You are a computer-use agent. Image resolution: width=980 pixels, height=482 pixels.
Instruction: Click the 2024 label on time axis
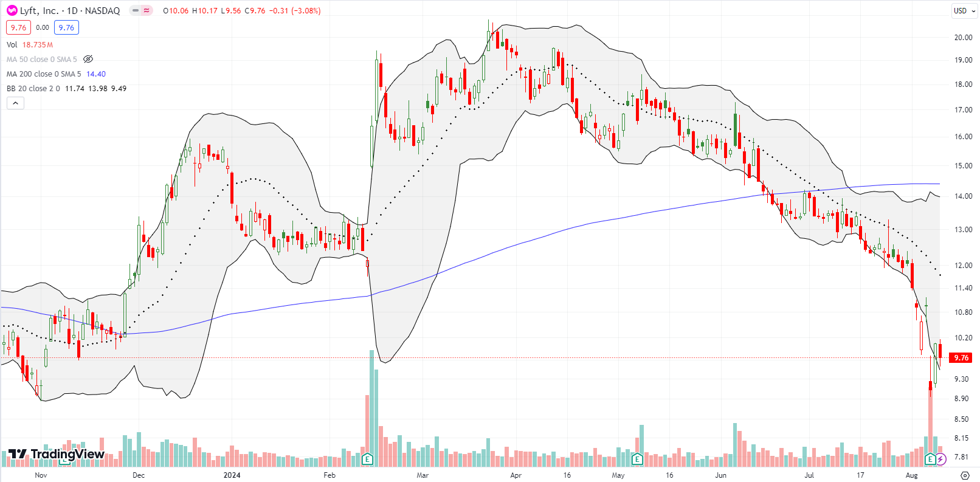click(x=232, y=475)
